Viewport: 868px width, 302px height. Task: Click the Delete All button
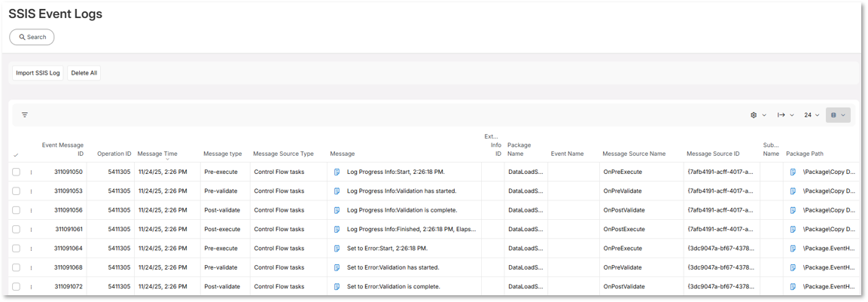pyautogui.click(x=84, y=73)
